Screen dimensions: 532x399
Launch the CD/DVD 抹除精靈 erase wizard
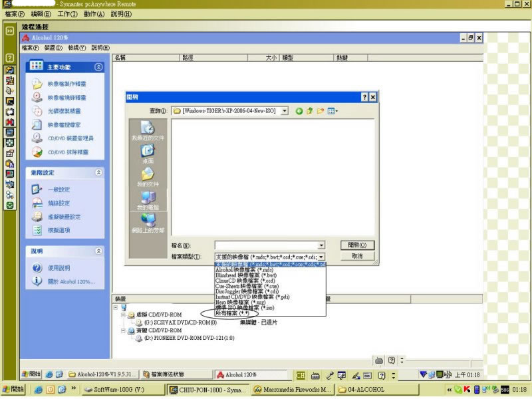tap(68, 152)
